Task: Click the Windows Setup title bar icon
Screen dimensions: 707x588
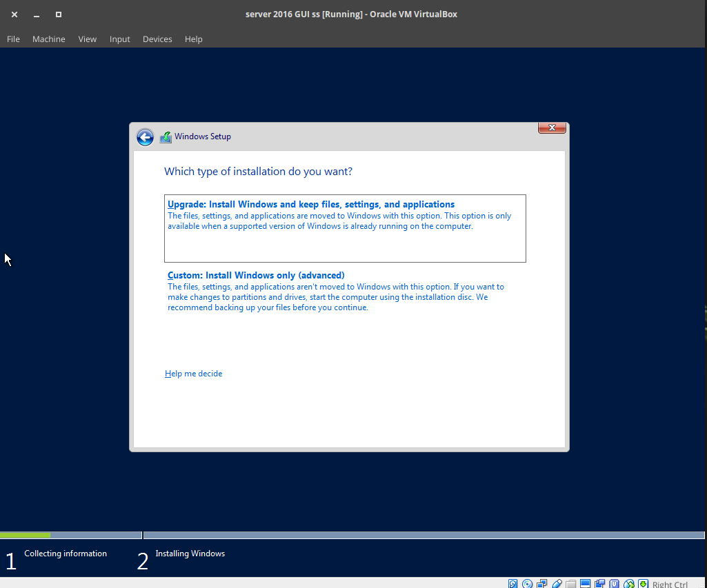Action: pyautogui.click(x=166, y=137)
